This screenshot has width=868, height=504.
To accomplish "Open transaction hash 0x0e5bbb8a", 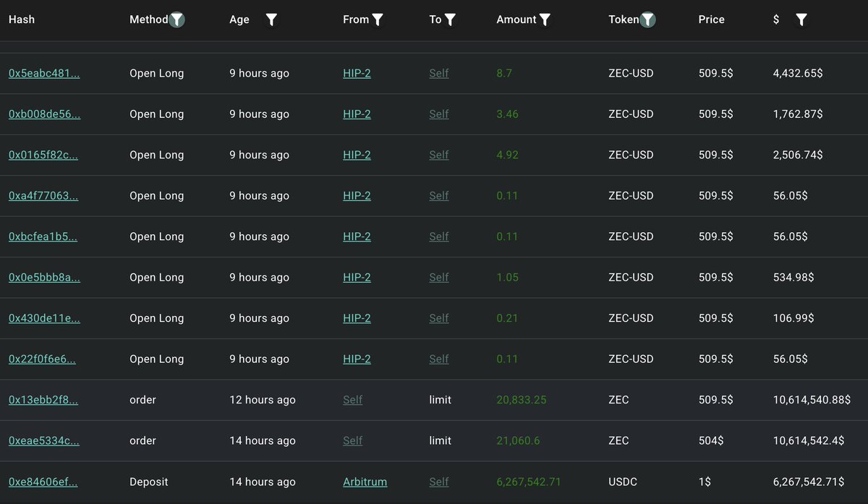I will coord(44,278).
